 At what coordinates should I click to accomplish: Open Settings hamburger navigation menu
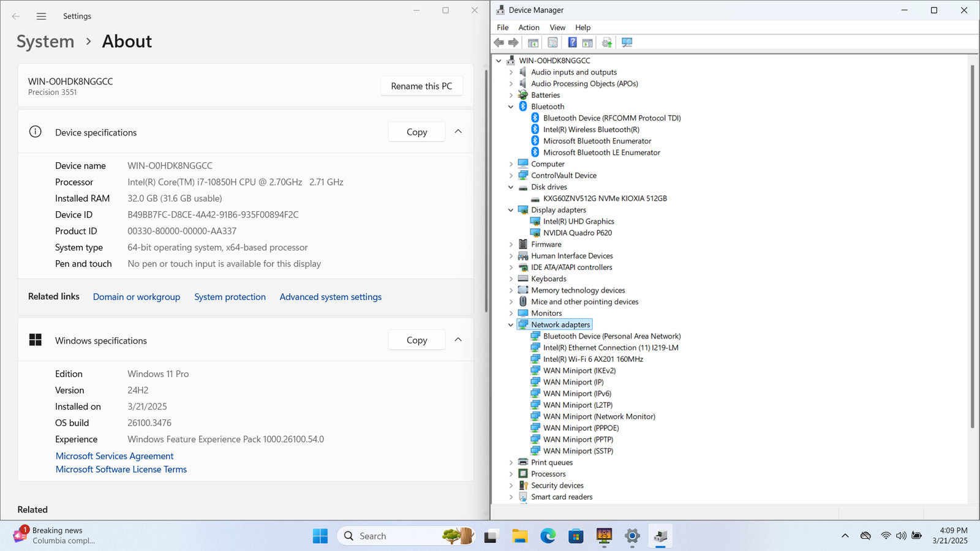41,17
